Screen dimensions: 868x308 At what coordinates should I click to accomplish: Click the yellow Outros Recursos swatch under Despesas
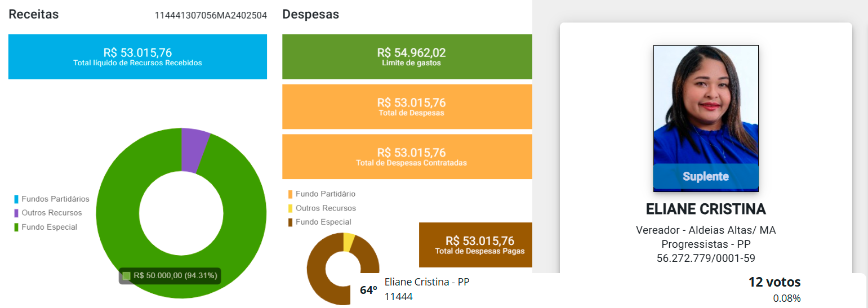[x=290, y=208]
